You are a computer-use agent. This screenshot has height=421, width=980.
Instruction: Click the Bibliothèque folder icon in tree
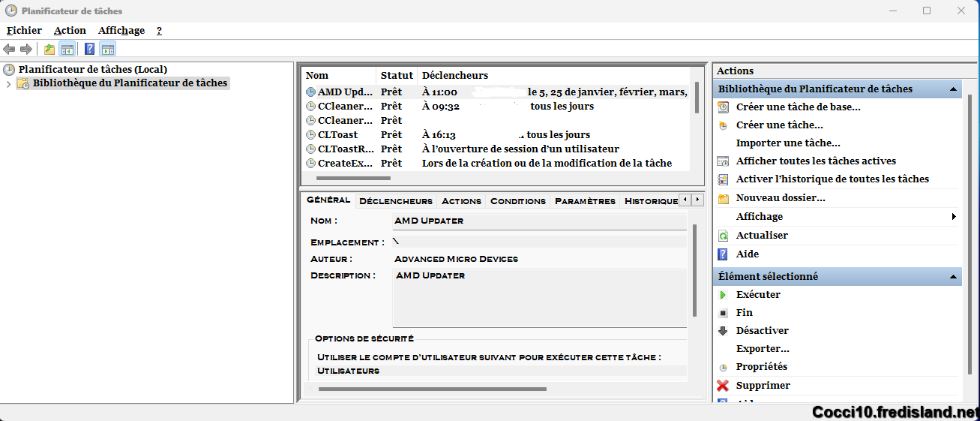point(23,83)
